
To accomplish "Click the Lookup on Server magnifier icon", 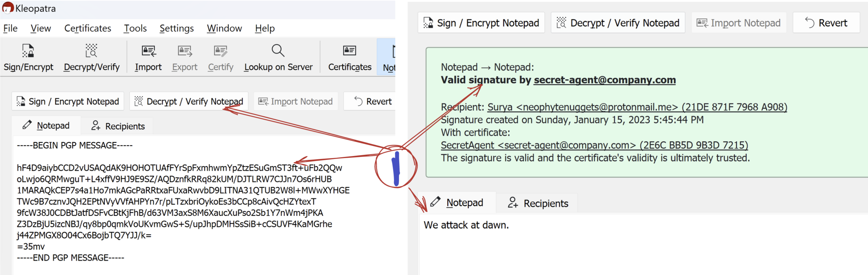I will click(x=278, y=51).
